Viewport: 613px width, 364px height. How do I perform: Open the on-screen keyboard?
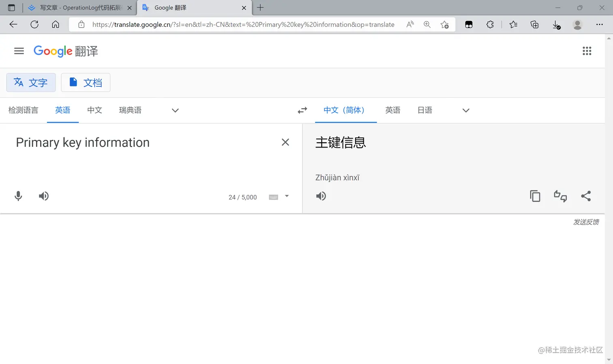point(274,197)
